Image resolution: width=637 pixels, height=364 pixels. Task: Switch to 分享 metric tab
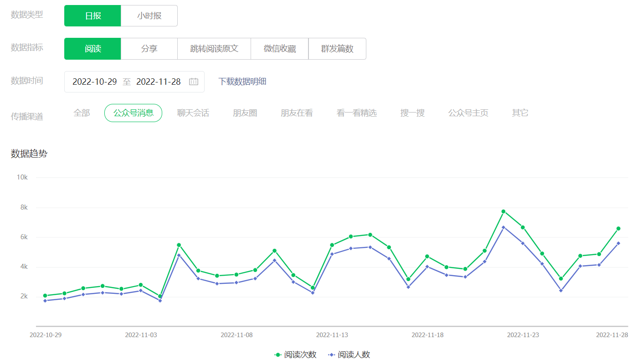coord(149,49)
